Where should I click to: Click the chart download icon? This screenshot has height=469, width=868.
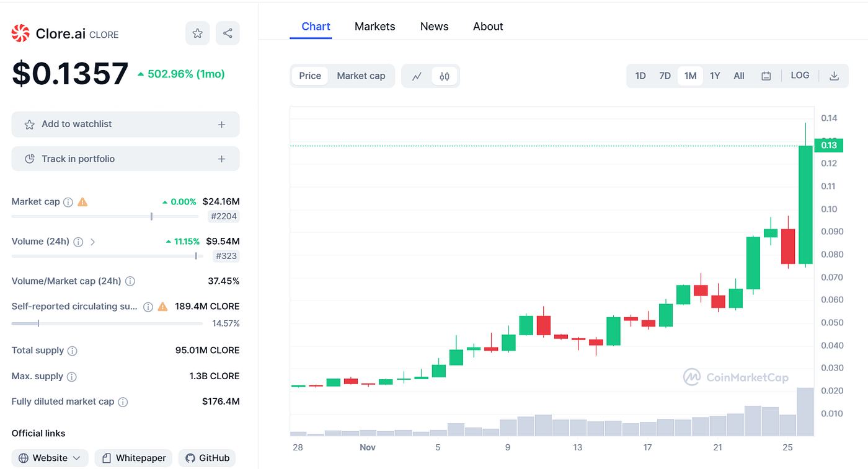pos(834,75)
